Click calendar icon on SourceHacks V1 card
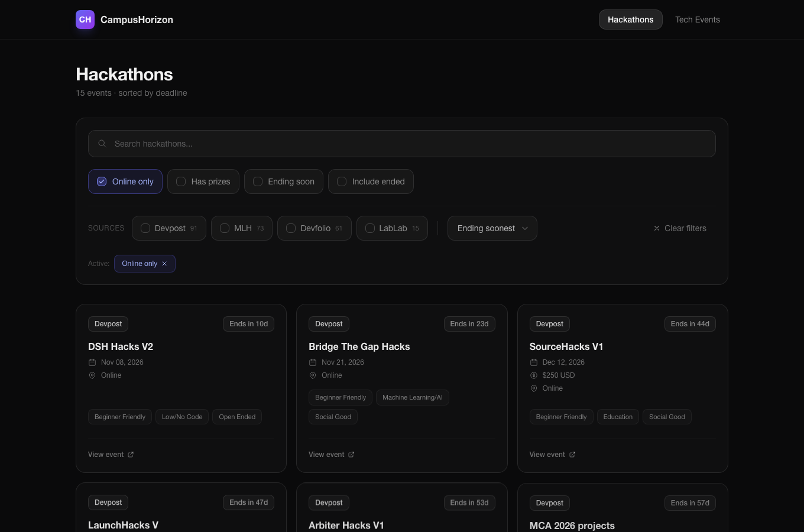 pyautogui.click(x=534, y=362)
